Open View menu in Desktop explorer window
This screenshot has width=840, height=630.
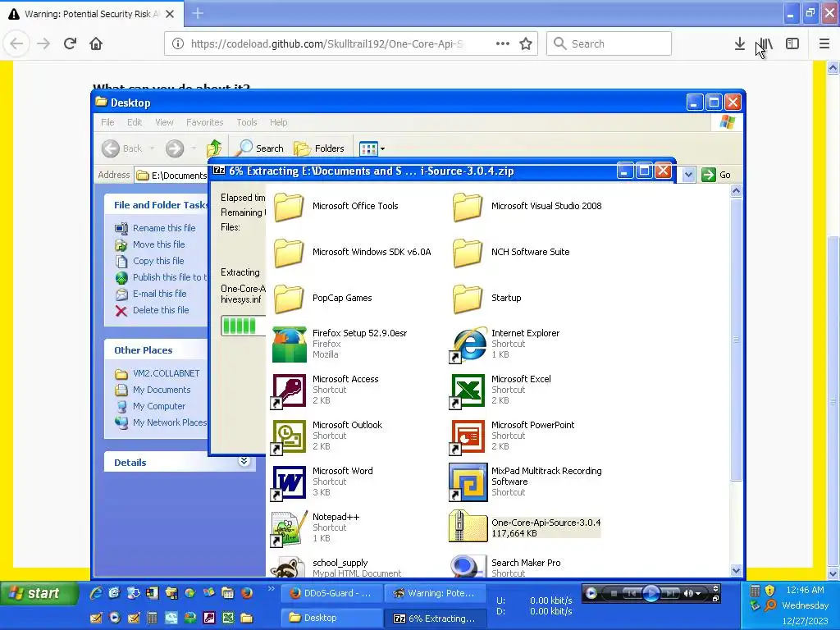click(x=164, y=122)
